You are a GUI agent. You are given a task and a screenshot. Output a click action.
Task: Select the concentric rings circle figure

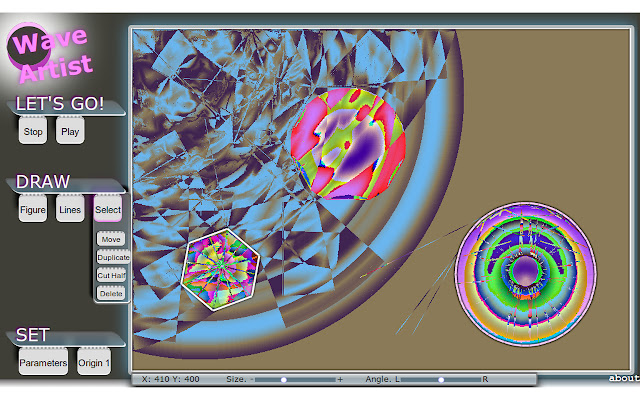526,274
